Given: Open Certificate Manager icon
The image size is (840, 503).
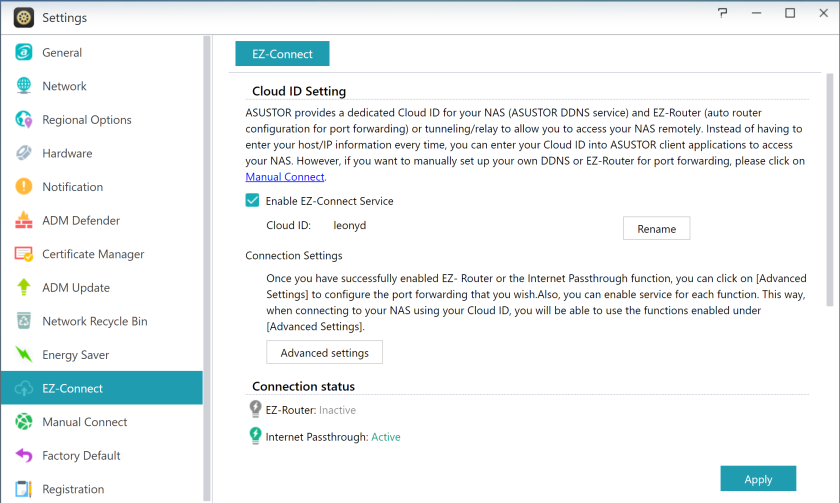Looking at the screenshot, I should tap(24, 254).
